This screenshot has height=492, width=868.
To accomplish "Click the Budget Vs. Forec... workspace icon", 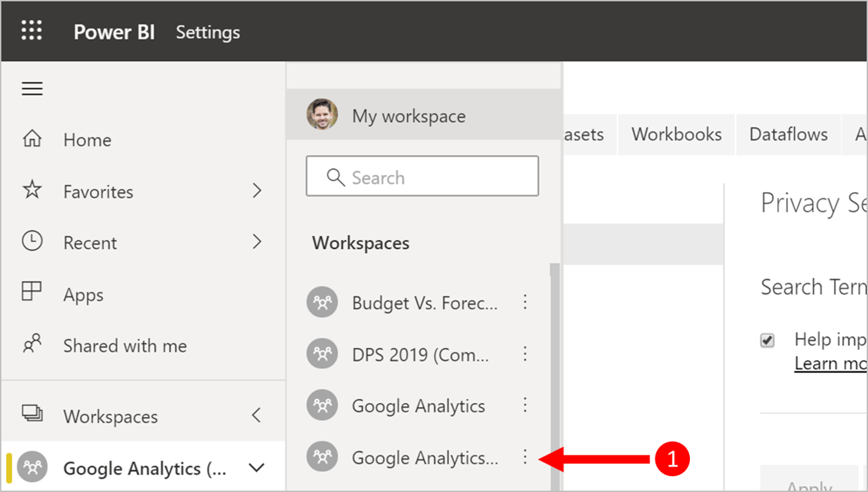I will point(322,303).
